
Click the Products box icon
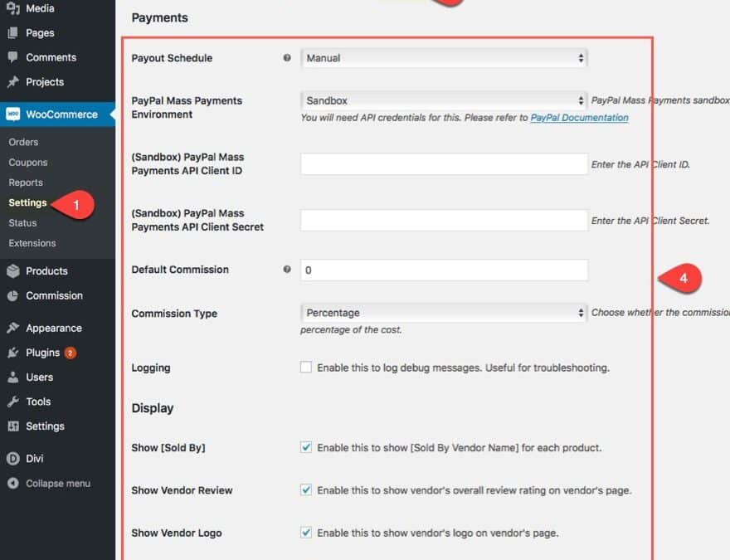13,271
